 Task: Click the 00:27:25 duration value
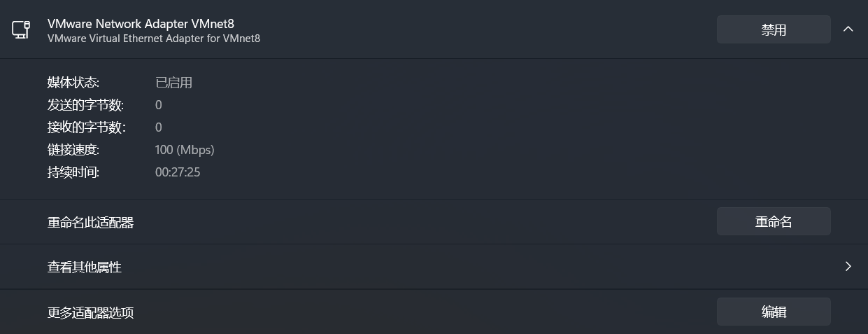[178, 172]
